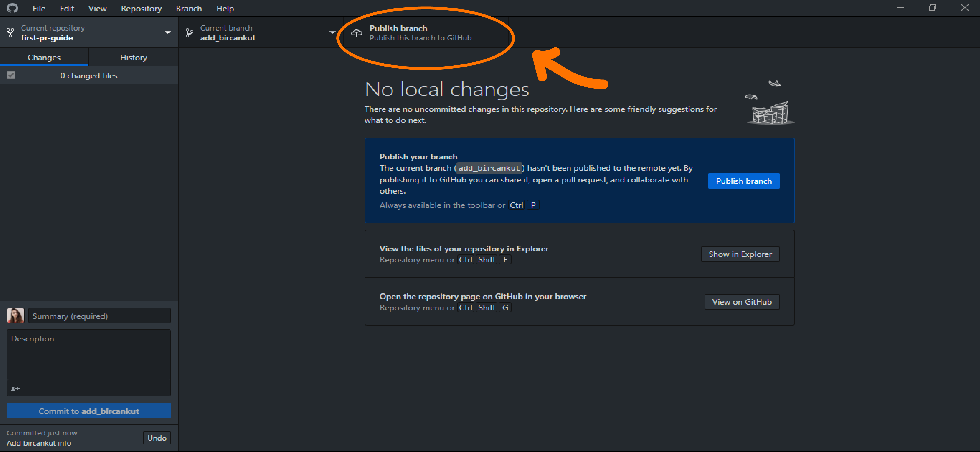Click Show in Explorer button
980x452 pixels.
pyautogui.click(x=740, y=254)
